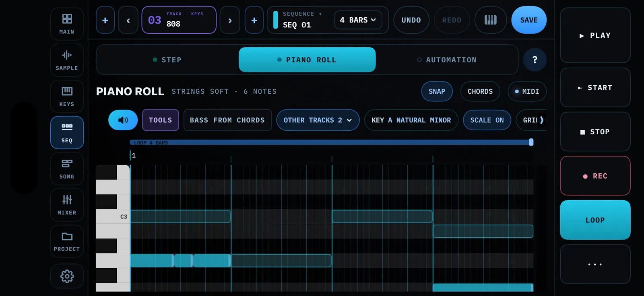The width and height of the screenshot is (644, 296).
Task: Open settings gear in sidebar
Action: 67,276
